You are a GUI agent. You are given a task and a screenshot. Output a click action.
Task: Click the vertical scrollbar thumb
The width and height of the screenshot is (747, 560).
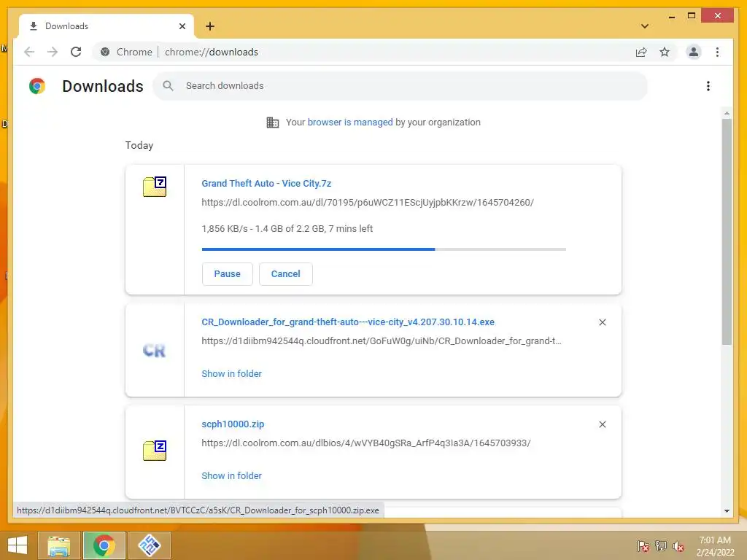[x=727, y=232]
